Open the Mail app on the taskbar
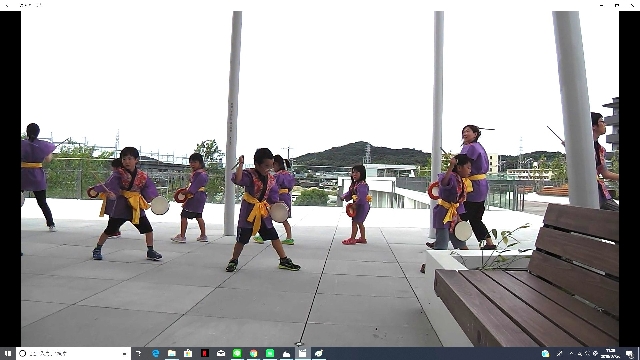 [x=221, y=353]
